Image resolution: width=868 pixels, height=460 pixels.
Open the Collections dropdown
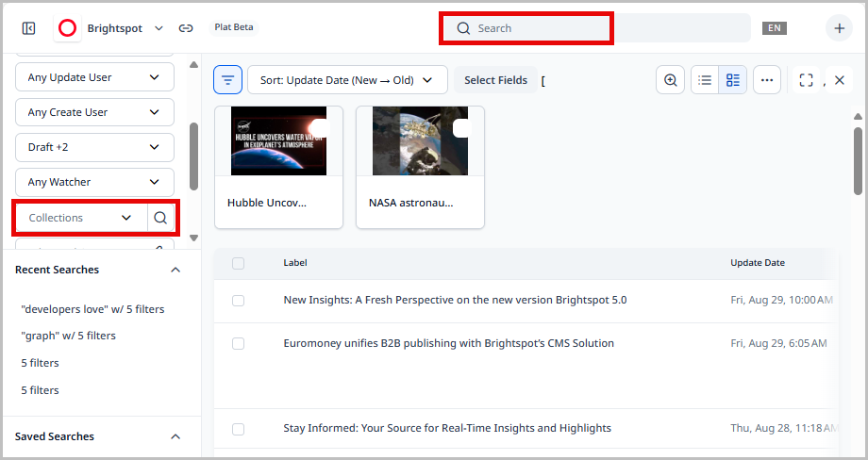pos(81,218)
